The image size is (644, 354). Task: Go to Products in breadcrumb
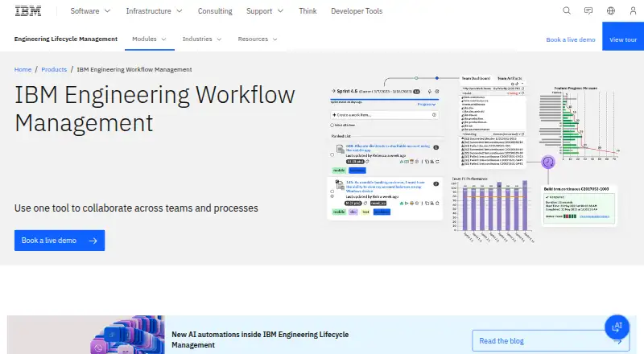(x=54, y=69)
